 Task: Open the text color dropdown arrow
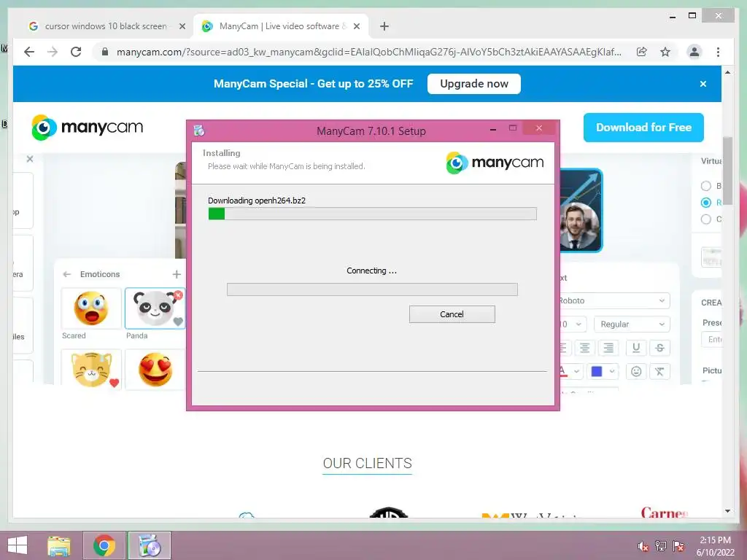(576, 371)
